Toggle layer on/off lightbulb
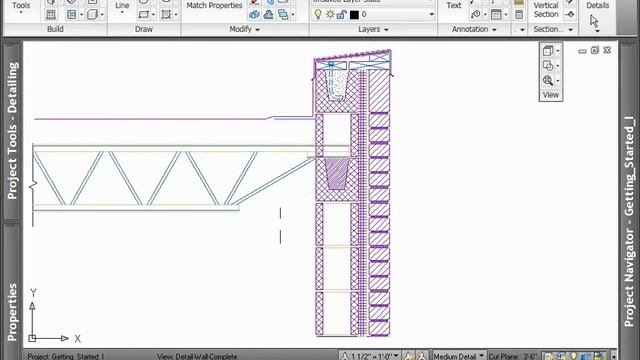This screenshot has height=360, width=640. pyautogui.click(x=318, y=15)
